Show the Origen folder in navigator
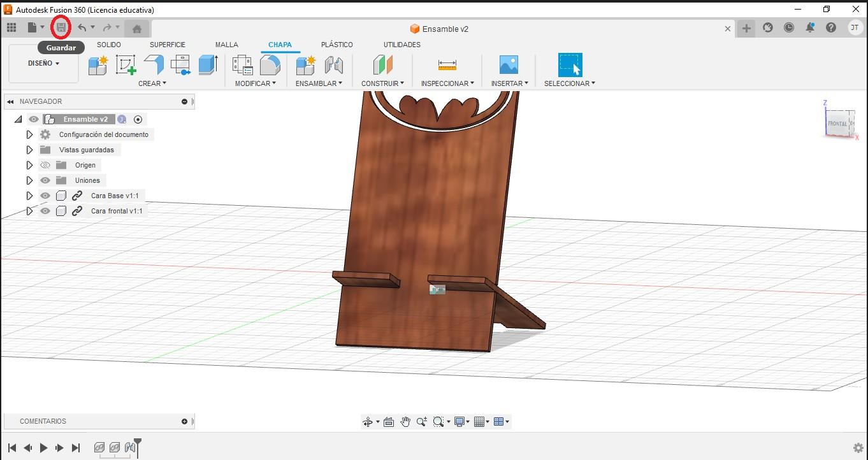 45,165
